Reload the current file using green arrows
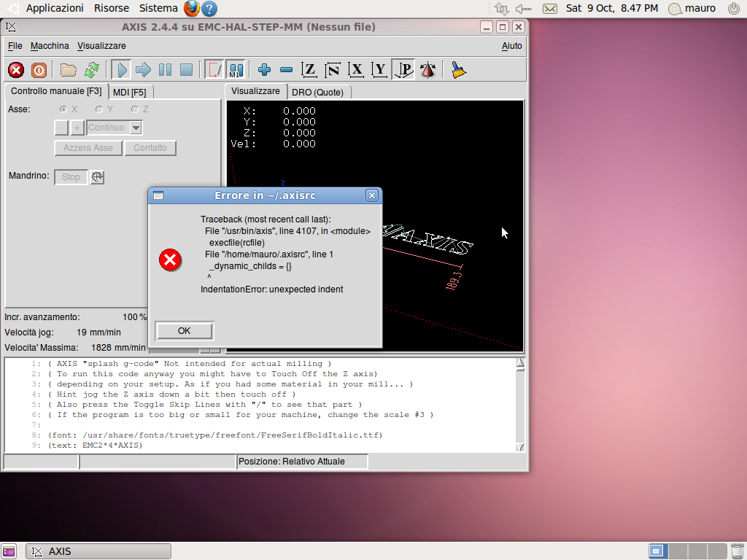747x560 pixels. (91, 70)
